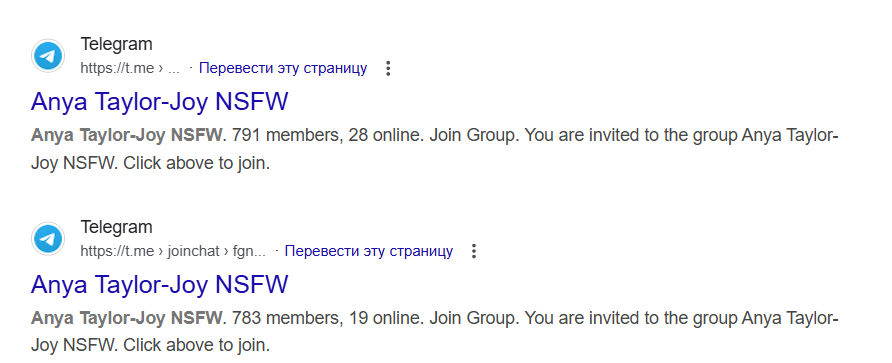
Task: Click the first result's 'Telegram' site name
Action: [117, 44]
